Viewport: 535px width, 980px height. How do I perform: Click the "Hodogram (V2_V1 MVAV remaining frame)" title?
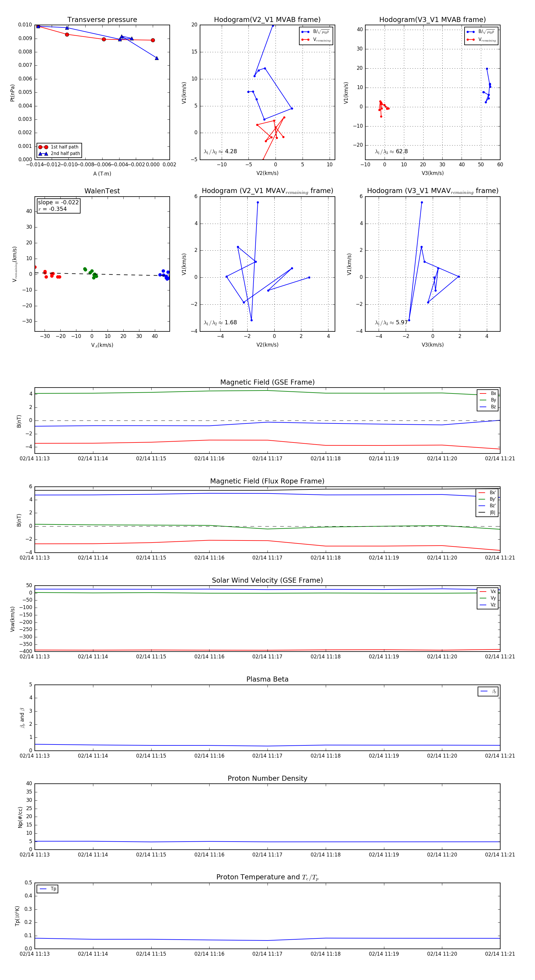tap(267, 191)
